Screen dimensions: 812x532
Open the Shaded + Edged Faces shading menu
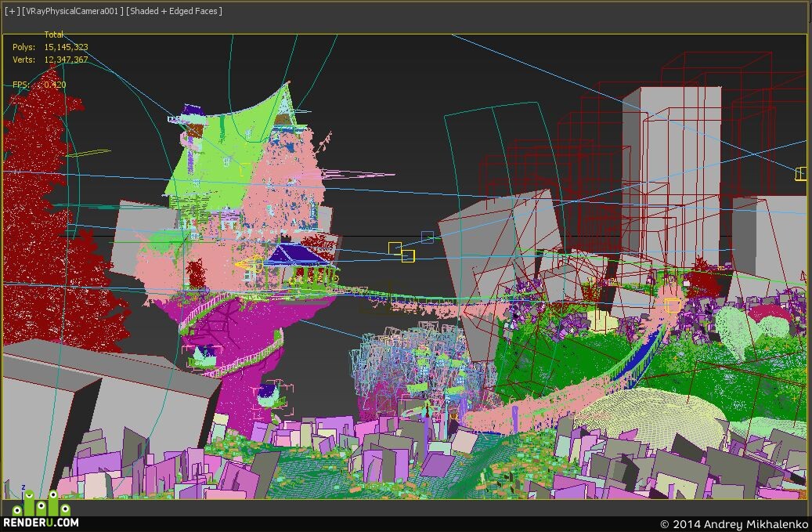coord(174,11)
